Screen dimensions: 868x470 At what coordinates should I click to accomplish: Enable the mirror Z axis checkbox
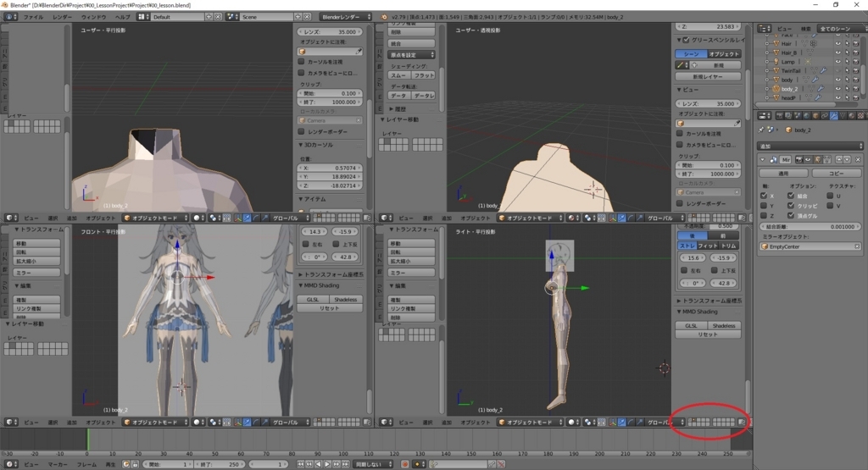[x=764, y=216]
